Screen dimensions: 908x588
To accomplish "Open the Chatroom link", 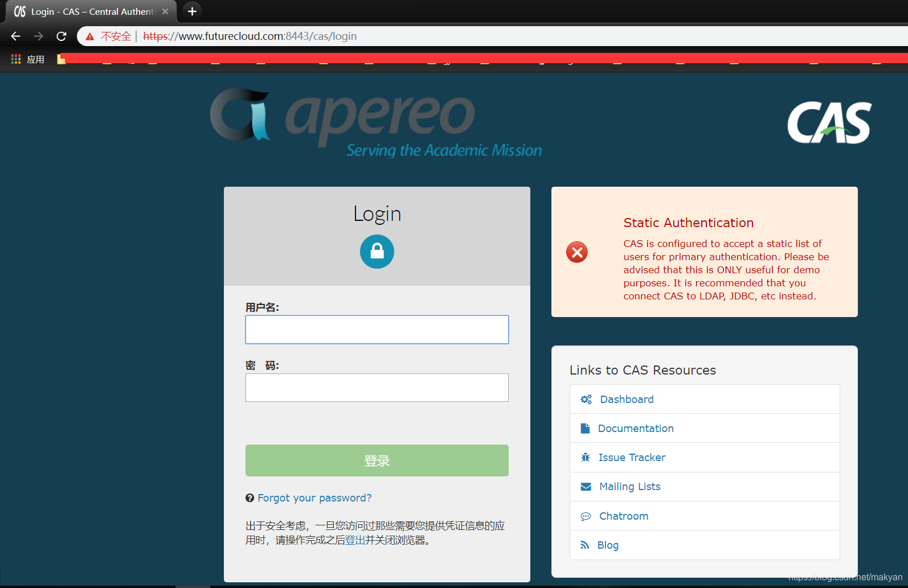I will [624, 516].
